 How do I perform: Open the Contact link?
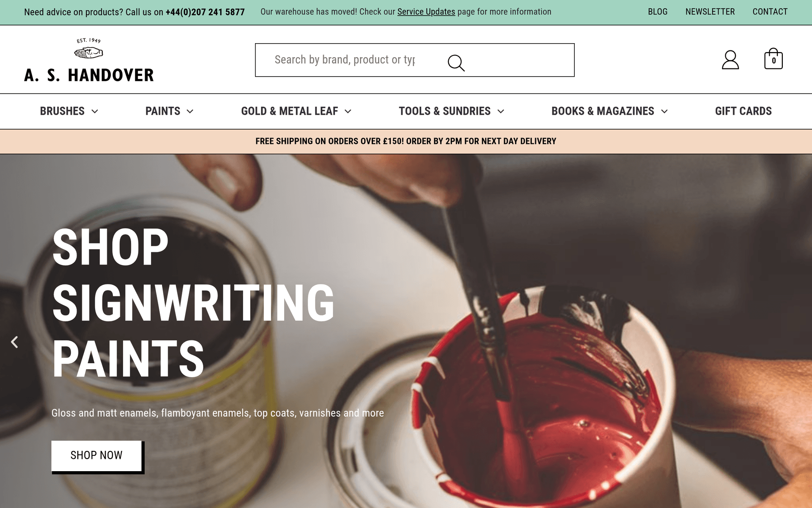pyautogui.click(x=770, y=12)
